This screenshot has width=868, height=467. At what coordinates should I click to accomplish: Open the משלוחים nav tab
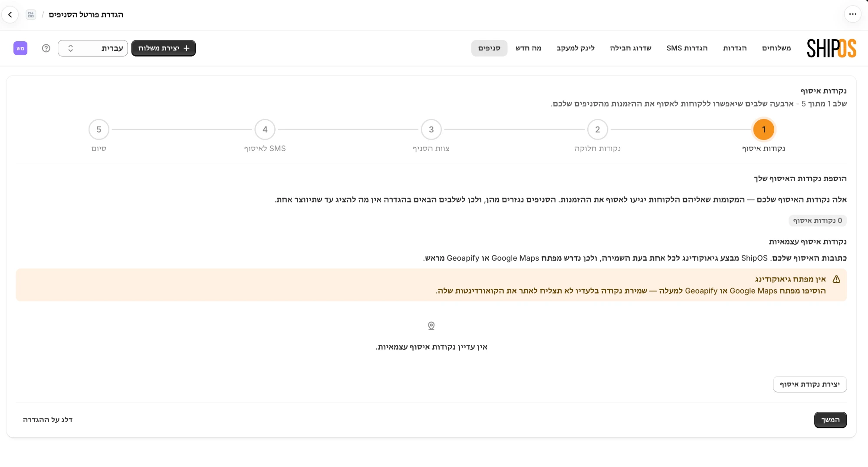[x=776, y=48]
